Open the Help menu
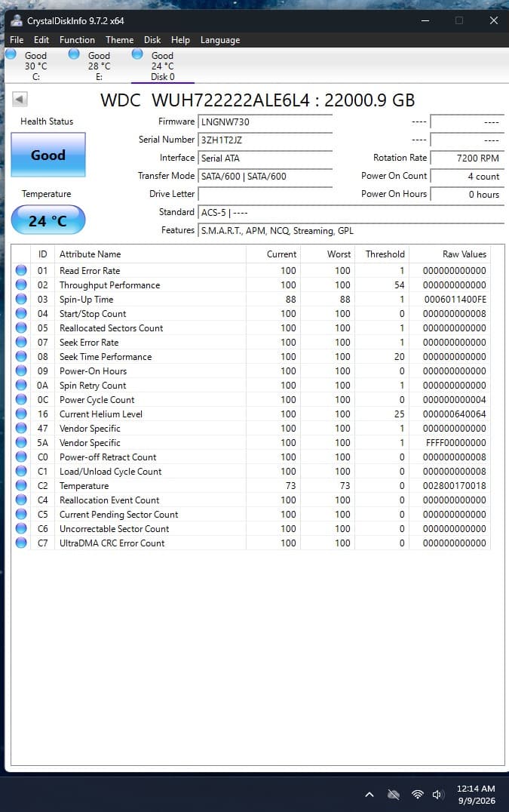This screenshot has width=509, height=812. coord(180,40)
